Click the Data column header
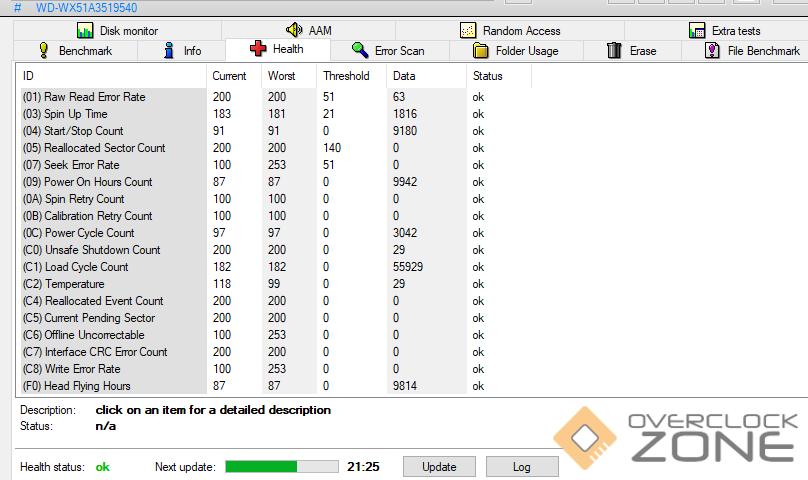Image resolution: width=808 pixels, height=480 pixels. [427, 76]
